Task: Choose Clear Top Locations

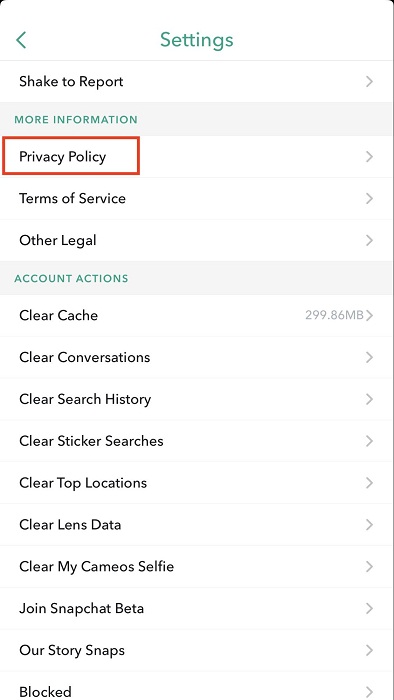Action: [197, 483]
